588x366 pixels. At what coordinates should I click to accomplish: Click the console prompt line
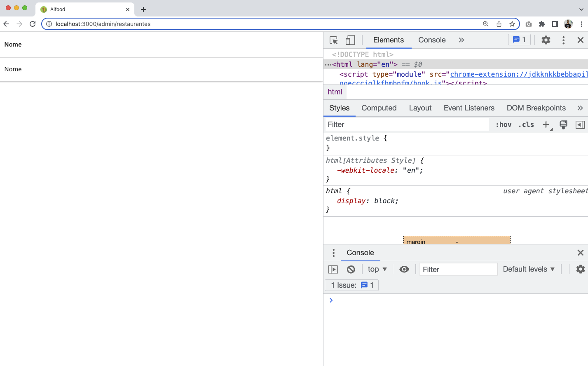coord(456,300)
